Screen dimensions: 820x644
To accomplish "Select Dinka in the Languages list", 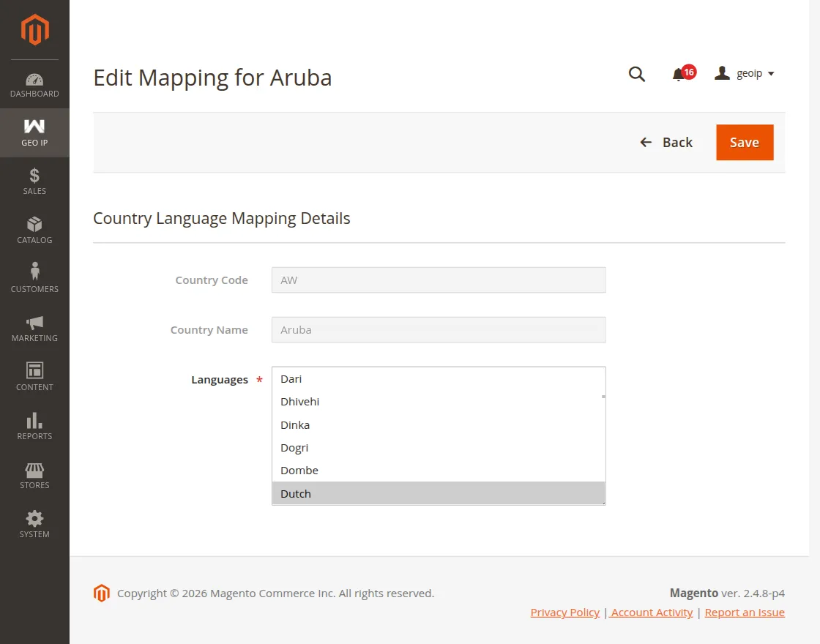I will (439, 425).
